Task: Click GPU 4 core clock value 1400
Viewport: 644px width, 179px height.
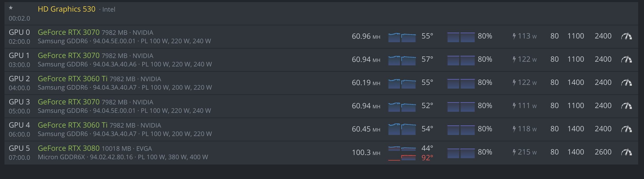Action: (576, 129)
